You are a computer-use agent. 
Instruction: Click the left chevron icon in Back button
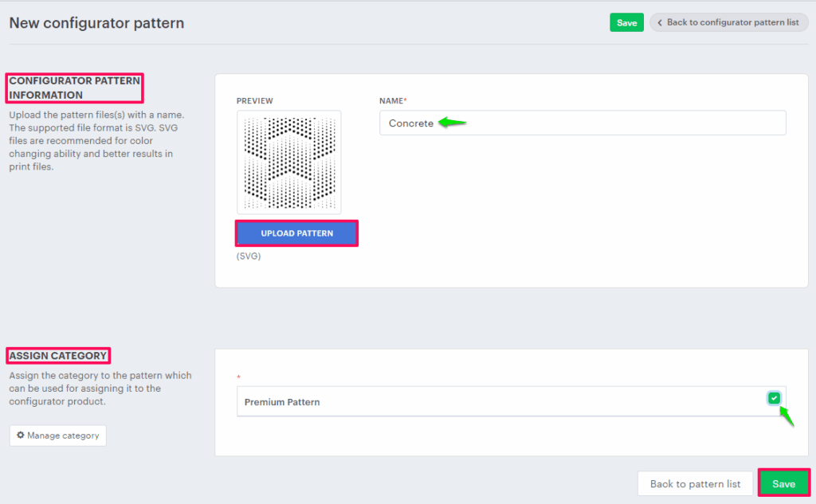pyautogui.click(x=660, y=22)
